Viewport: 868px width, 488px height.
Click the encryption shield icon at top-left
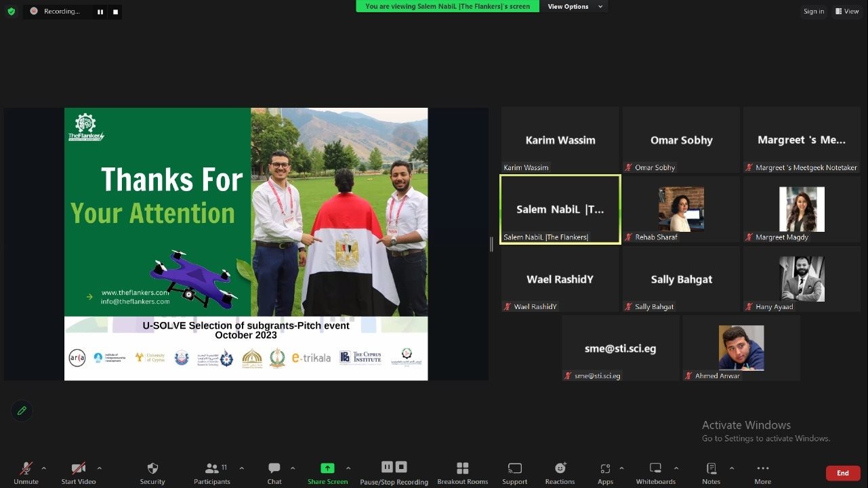[11, 12]
